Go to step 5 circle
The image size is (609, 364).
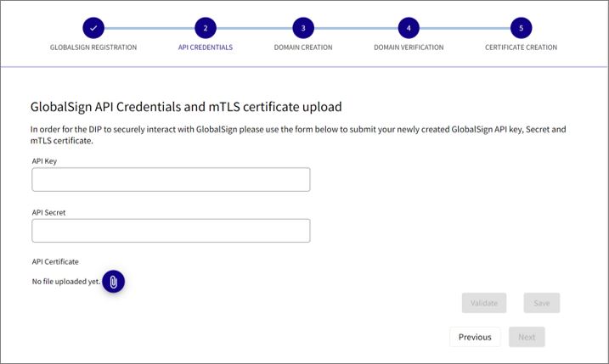pyautogui.click(x=521, y=28)
